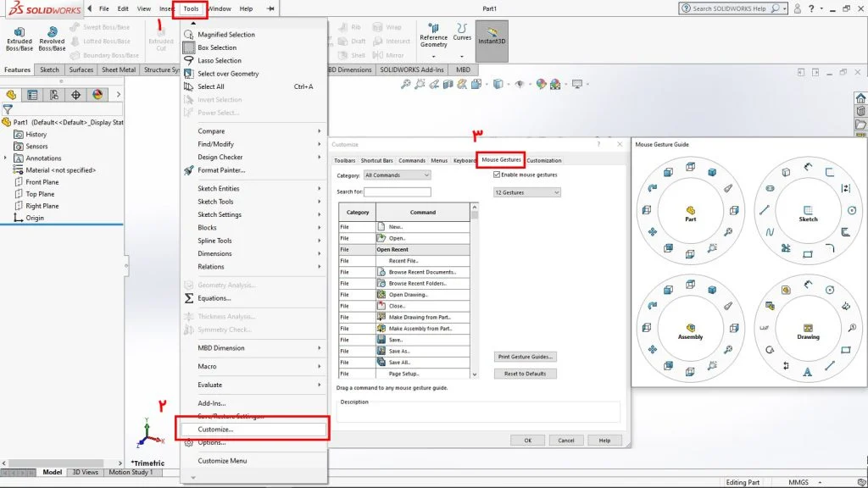Choose Customize... in Tools menu
Viewport: 868px width, 488px height.
tap(215, 430)
